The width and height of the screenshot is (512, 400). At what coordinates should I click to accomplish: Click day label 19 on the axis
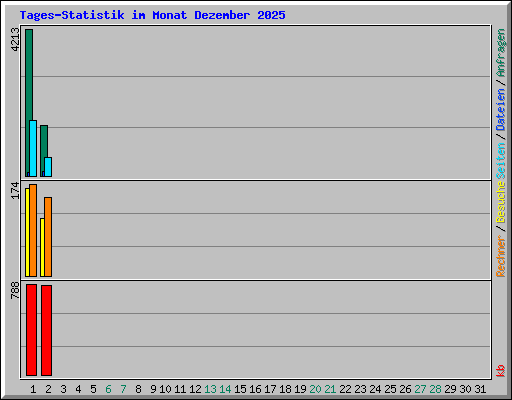coord(300,389)
